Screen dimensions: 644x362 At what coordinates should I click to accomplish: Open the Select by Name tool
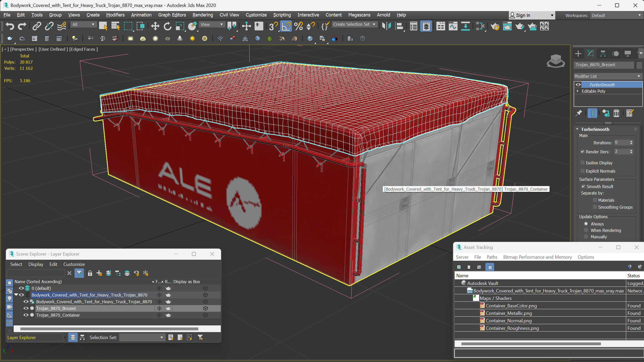tap(115, 26)
